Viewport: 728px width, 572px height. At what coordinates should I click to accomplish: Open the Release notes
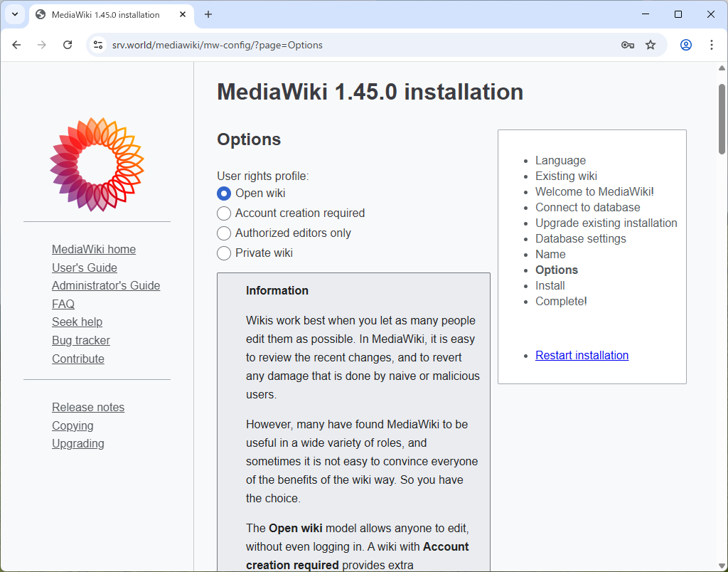click(88, 407)
